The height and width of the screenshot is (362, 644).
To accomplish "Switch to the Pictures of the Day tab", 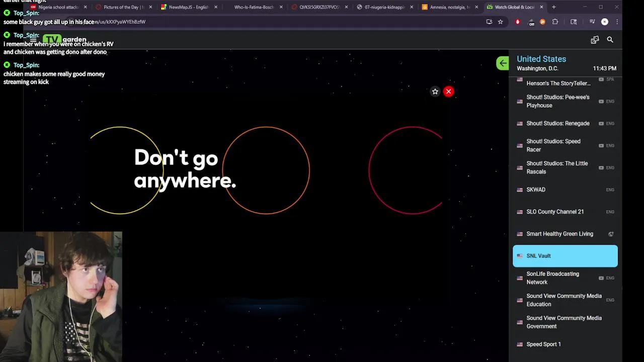I will click(x=123, y=7).
